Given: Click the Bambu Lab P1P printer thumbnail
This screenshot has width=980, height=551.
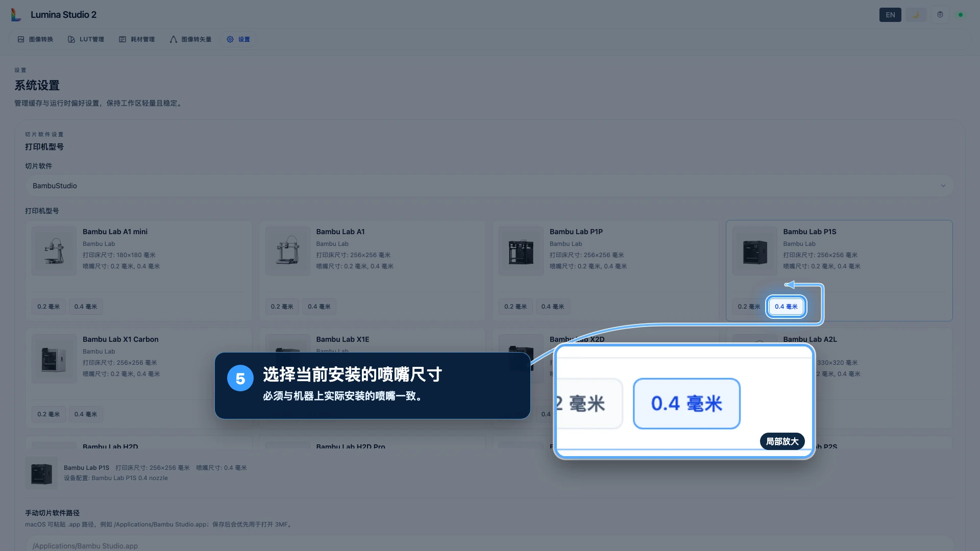Looking at the screenshot, I should point(521,251).
